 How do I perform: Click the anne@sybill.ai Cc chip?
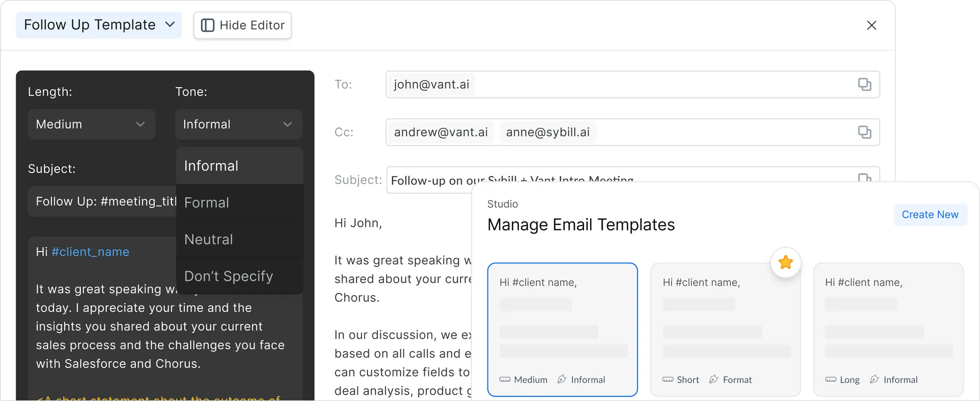point(548,132)
